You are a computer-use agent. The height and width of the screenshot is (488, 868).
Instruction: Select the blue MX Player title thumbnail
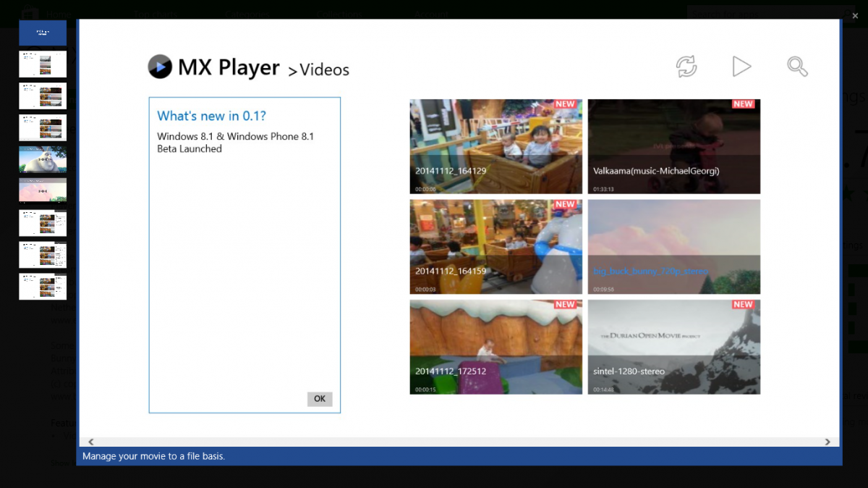click(43, 33)
